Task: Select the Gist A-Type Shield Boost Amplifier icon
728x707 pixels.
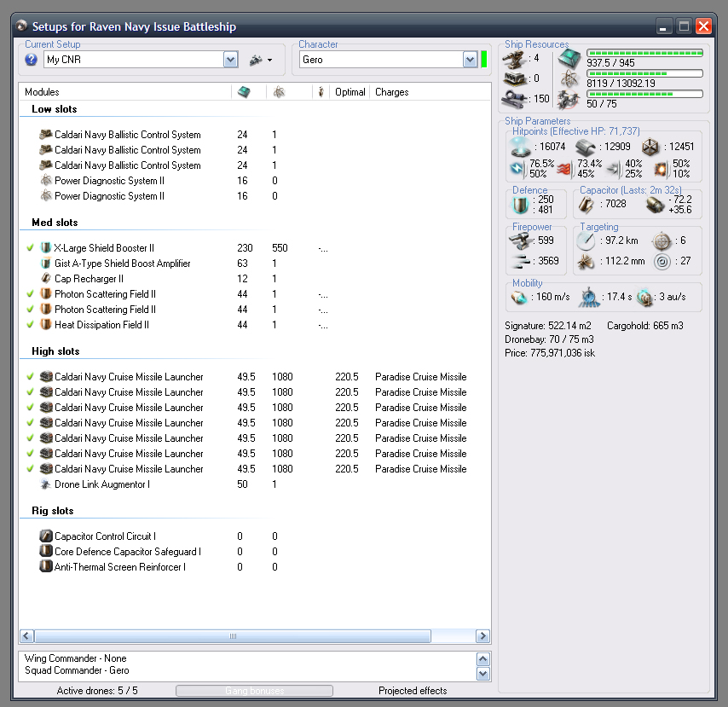Action: (45, 264)
